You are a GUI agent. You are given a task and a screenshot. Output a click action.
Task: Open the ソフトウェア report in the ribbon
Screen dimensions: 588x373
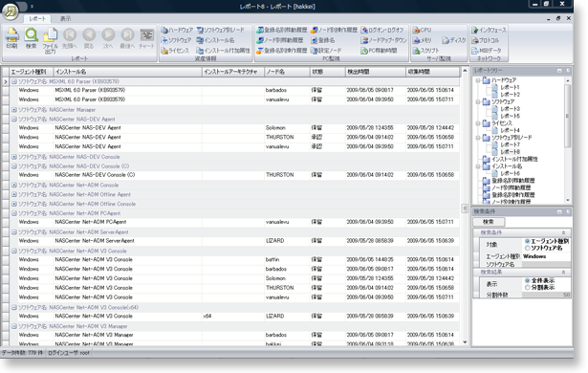176,40
